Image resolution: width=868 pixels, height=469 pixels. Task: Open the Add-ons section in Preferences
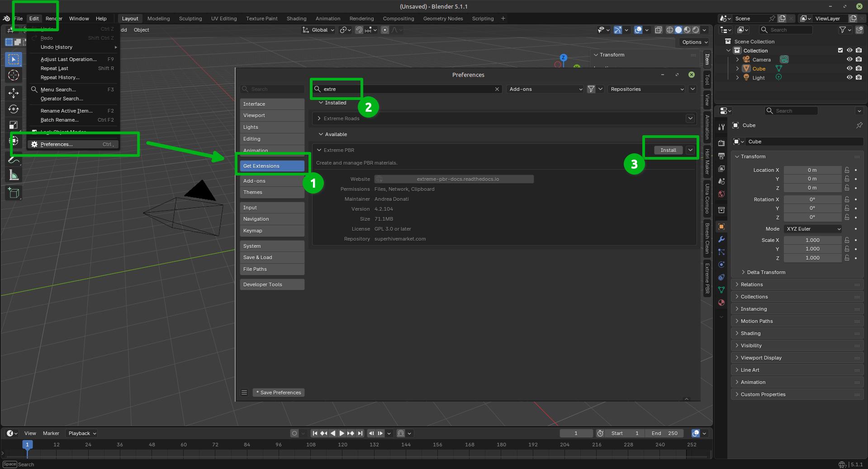pos(272,181)
